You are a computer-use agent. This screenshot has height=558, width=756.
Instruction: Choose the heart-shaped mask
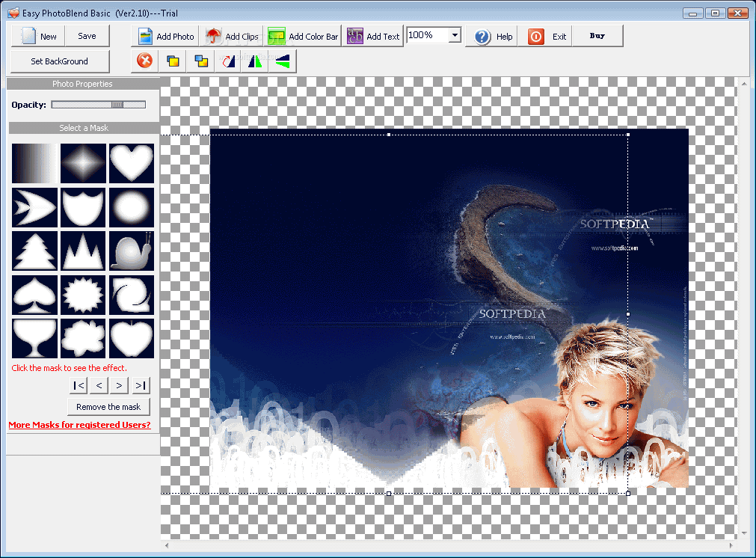coord(132,163)
